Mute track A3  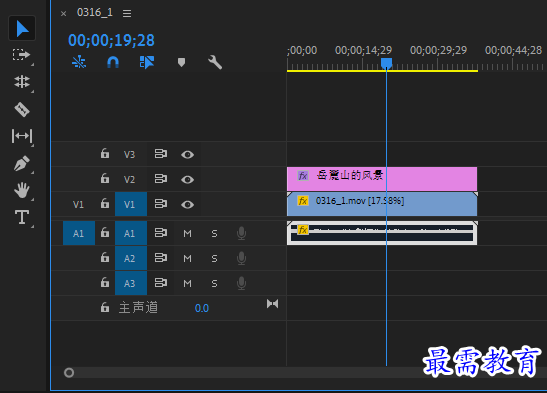(x=187, y=284)
